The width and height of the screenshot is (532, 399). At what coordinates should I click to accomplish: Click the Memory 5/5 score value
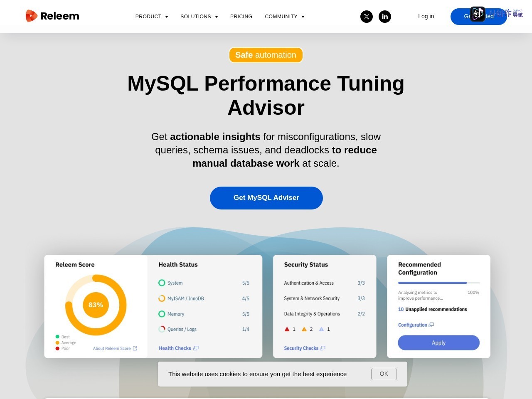point(246,314)
